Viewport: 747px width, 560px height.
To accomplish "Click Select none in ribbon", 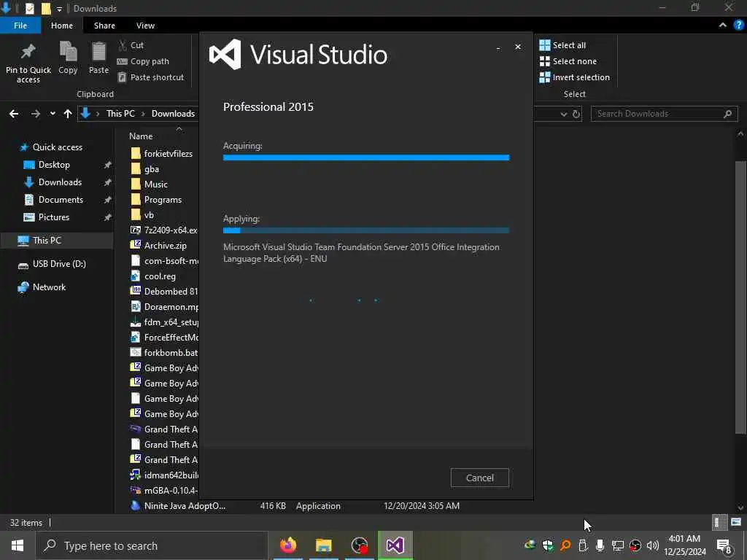I will pyautogui.click(x=568, y=61).
